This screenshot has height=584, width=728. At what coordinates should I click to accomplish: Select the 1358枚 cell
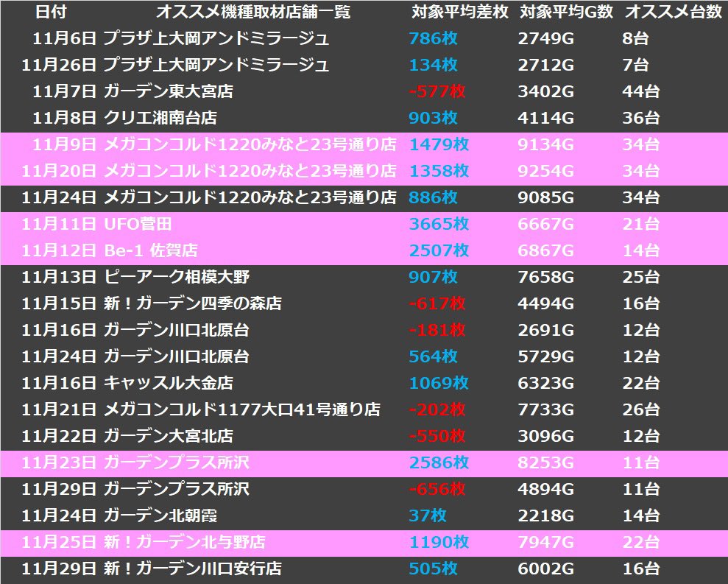[x=439, y=171]
